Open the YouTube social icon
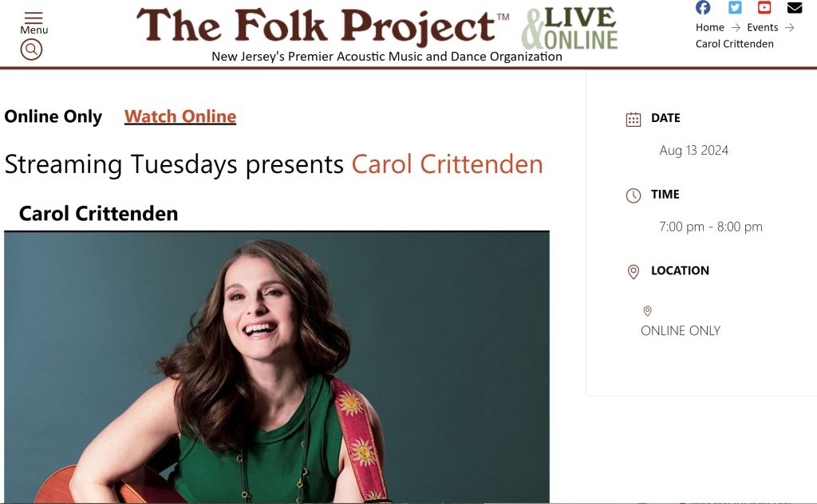 [764, 8]
